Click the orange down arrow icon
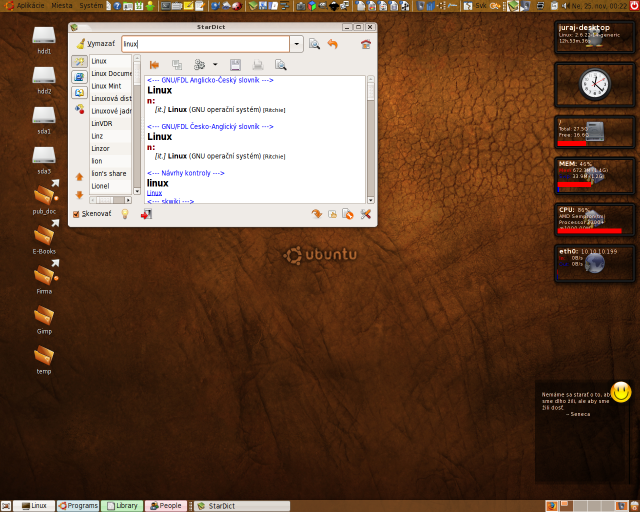Image resolution: width=640 pixels, height=512 pixels. pos(79,195)
